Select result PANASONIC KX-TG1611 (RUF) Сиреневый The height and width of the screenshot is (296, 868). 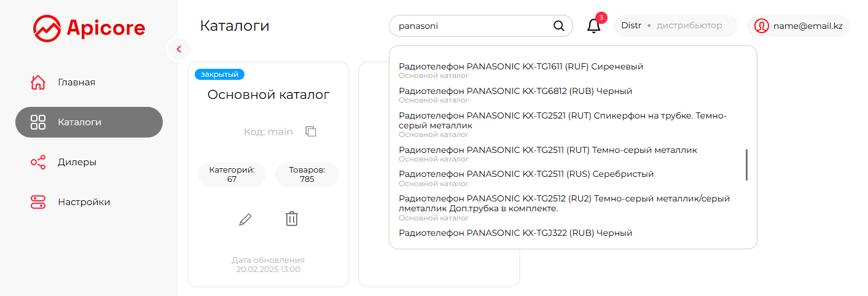[x=521, y=70]
